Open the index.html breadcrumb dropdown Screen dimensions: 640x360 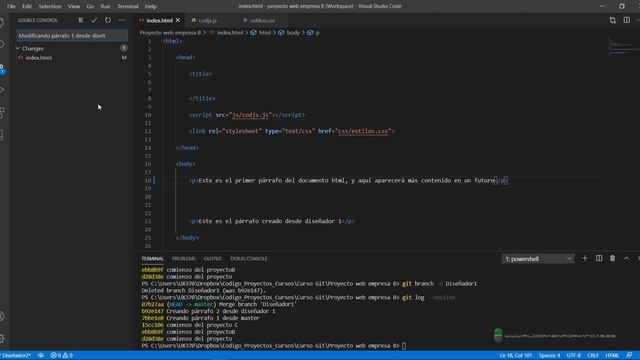pos(229,33)
